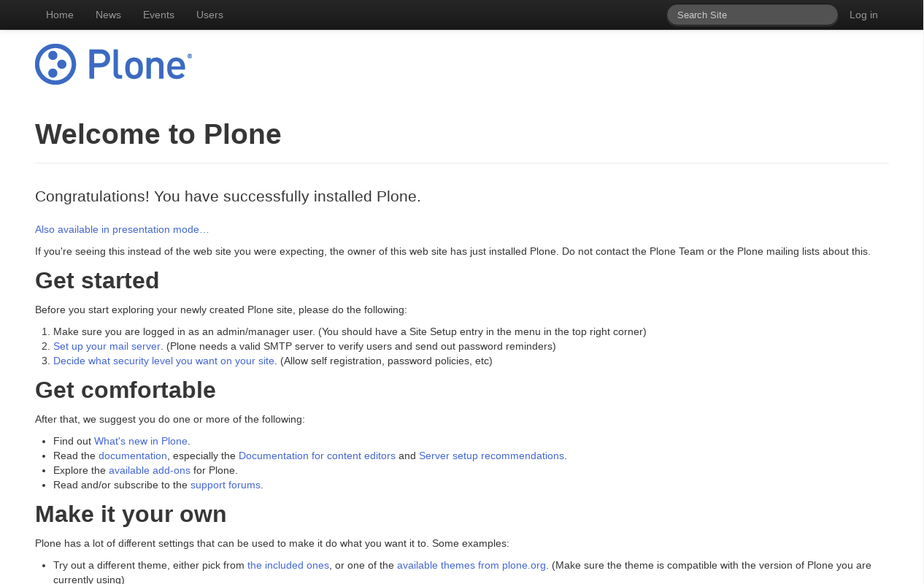Image resolution: width=924 pixels, height=584 pixels.
Task: Click the 'Make it your own' heading
Action: click(x=131, y=514)
